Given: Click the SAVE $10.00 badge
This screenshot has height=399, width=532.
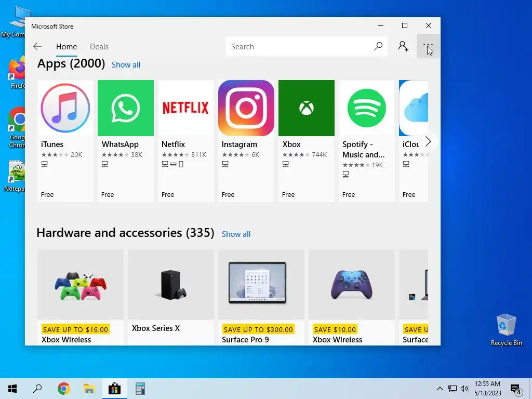Looking at the screenshot, I should tap(335, 329).
